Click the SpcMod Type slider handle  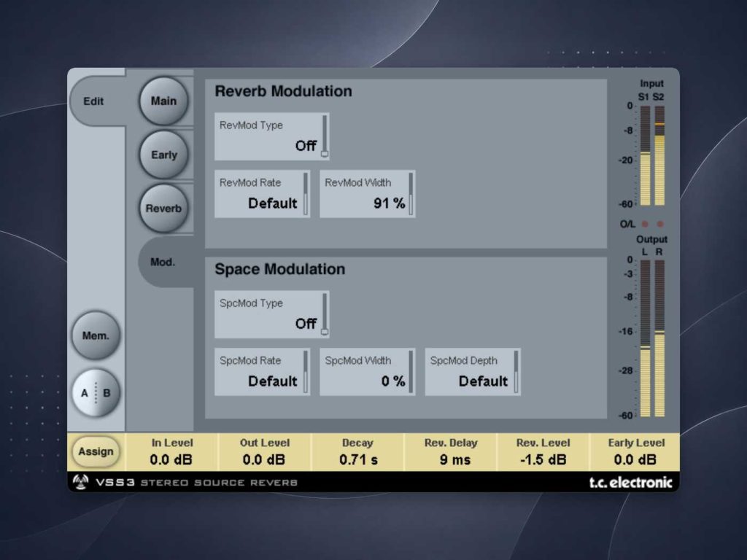coord(325,332)
